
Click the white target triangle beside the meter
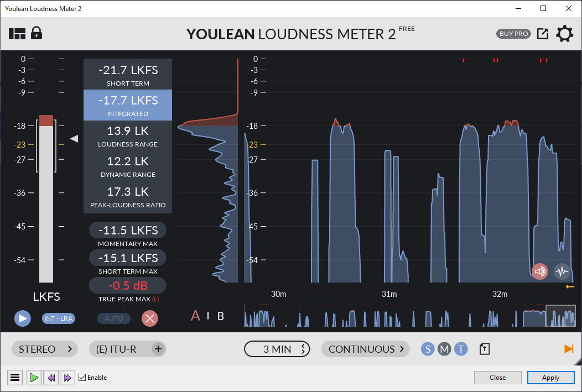click(x=74, y=139)
